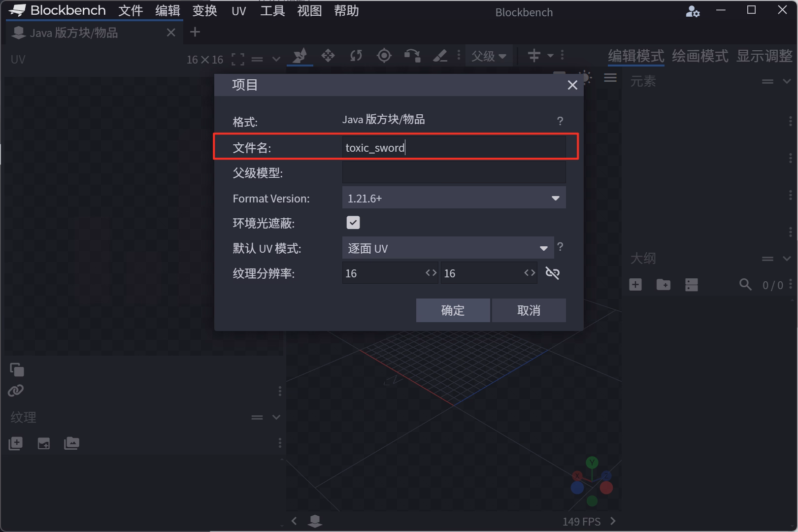The height and width of the screenshot is (532, 798).
Task: Collapse the 大纲 panel chevron
Action: coord(787,259)
